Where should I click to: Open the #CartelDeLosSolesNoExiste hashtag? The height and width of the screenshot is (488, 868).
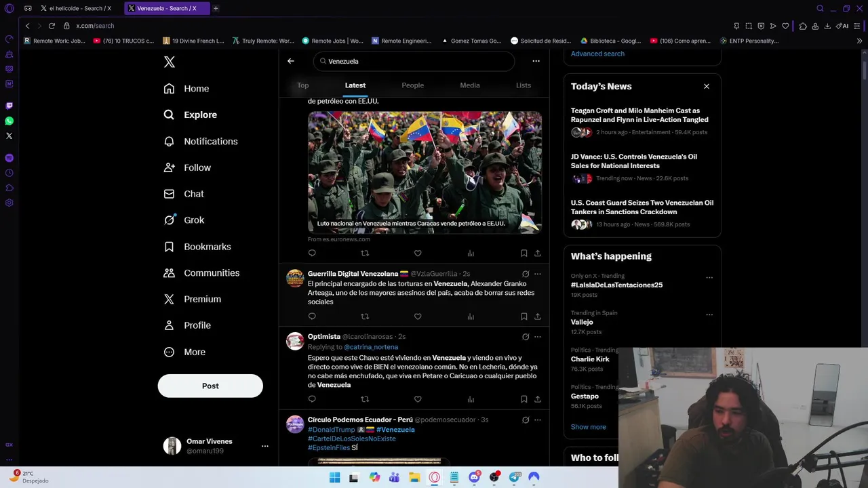click(x=352, y=439)
